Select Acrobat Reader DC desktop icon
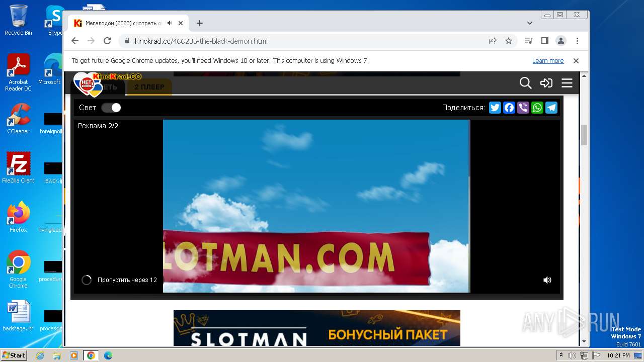 pos(18,72)
